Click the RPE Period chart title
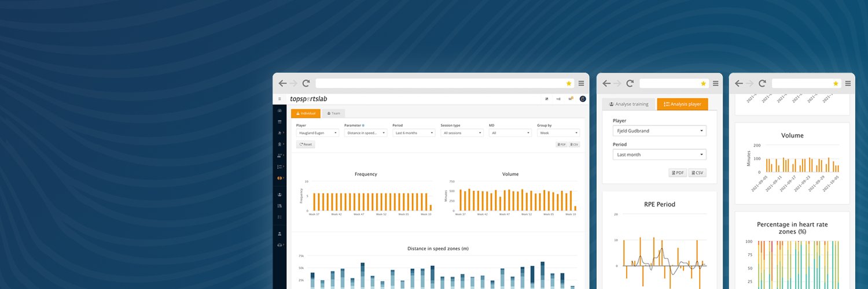The width and height of the screenshot is (868, 289). tap(660, 204)
